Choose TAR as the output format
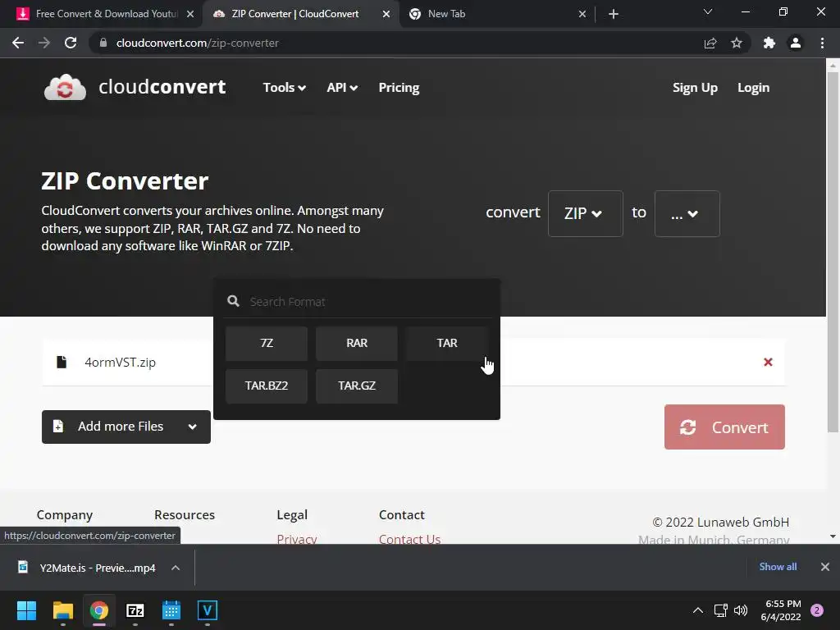Image resolution: width=840 pixels, height=630 pixels. (447, 343)
